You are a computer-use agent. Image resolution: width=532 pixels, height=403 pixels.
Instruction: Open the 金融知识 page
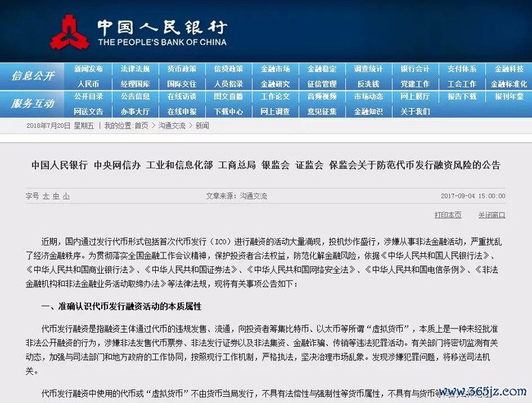[369, 111]
